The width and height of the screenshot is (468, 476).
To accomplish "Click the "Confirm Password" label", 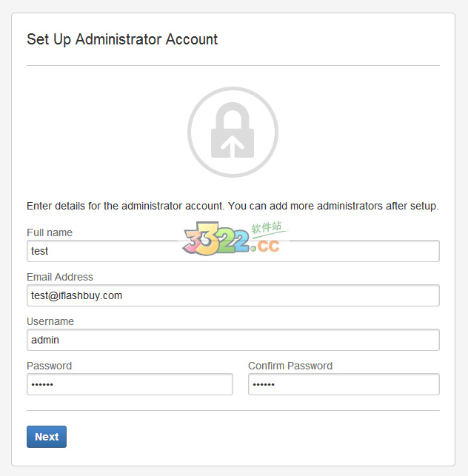I will (290, 366).
